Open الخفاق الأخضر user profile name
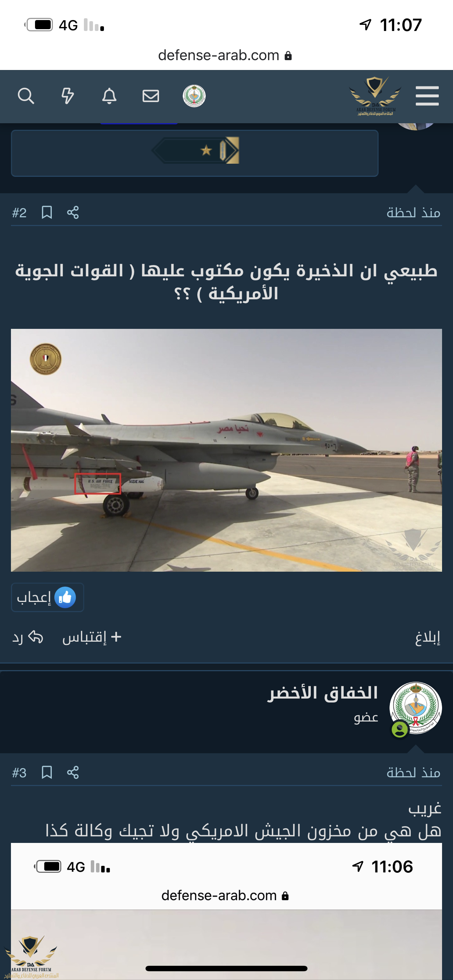Viewport: 453px width, 980px height. (322, 693)
